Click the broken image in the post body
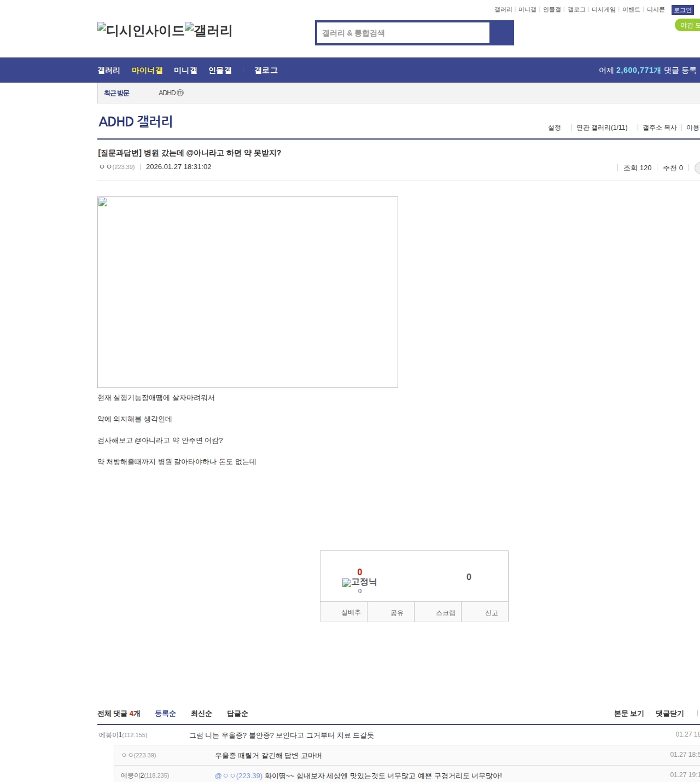The height and width of the screenshot is (782, 700). click(x=247, y=292)
